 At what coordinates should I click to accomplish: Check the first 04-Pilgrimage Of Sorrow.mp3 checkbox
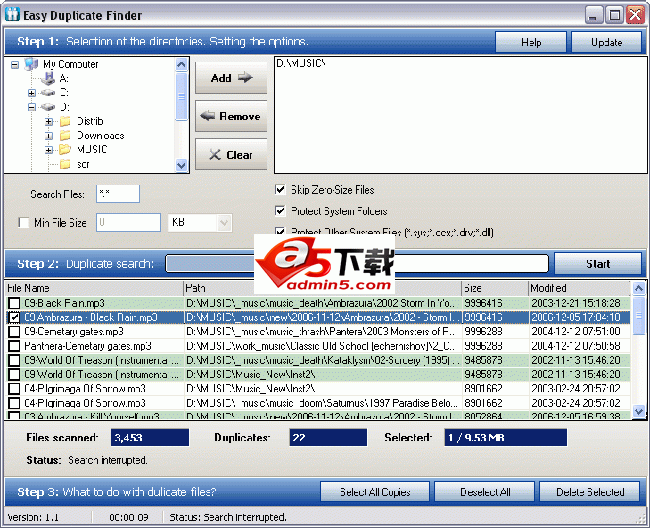tap(14, 389)
